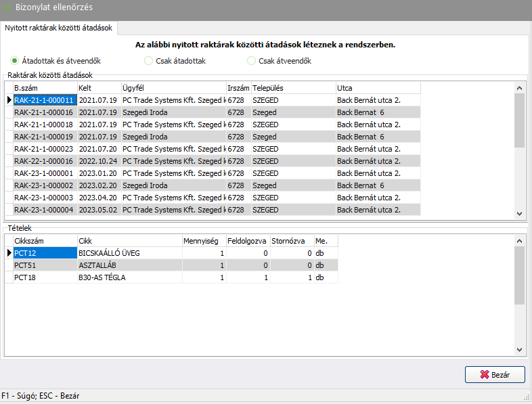This screenshot has width=532, height=404.
Task: Select document RAK-23-1-000004 row
Action: [43, 210]
